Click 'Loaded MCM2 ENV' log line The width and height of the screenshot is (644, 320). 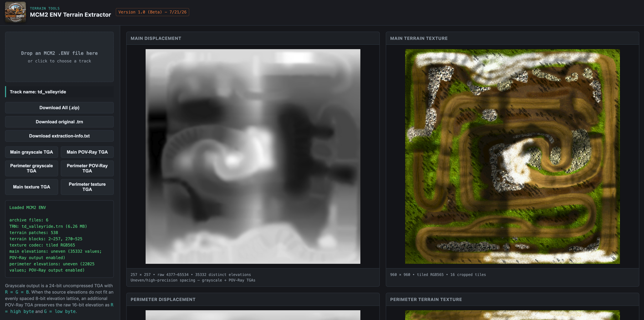coord(28,208)
